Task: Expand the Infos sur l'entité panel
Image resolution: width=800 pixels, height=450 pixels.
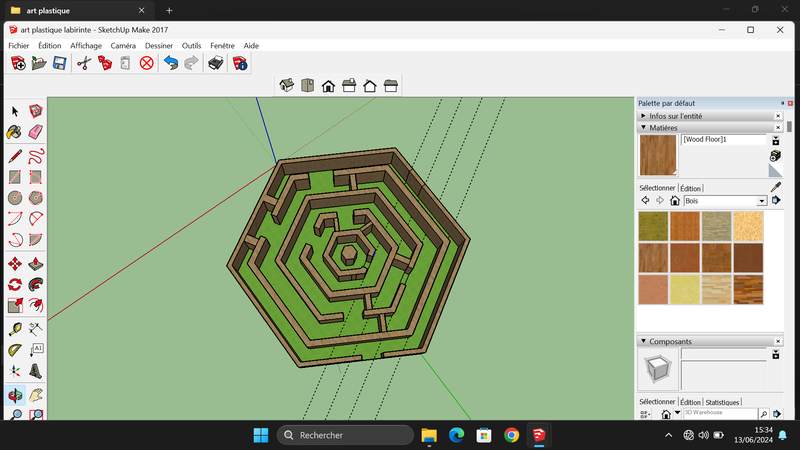Action: point(643,116)
